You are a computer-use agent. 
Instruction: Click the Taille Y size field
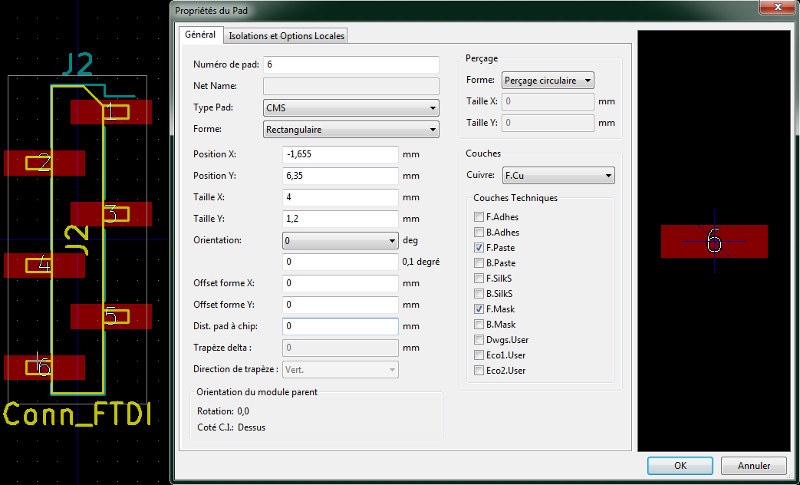point(340,219)
